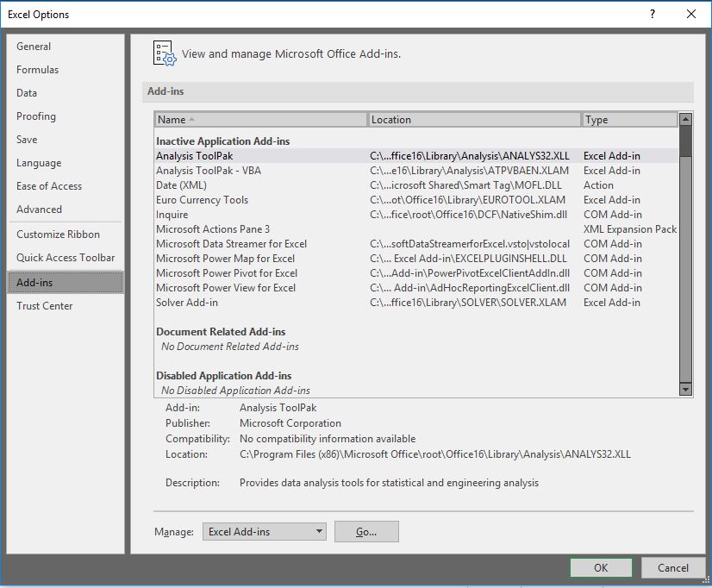Viewport: 712px width, 588px height.
Task: Select the Date (XML) add-in
Action: click(416, 185)
